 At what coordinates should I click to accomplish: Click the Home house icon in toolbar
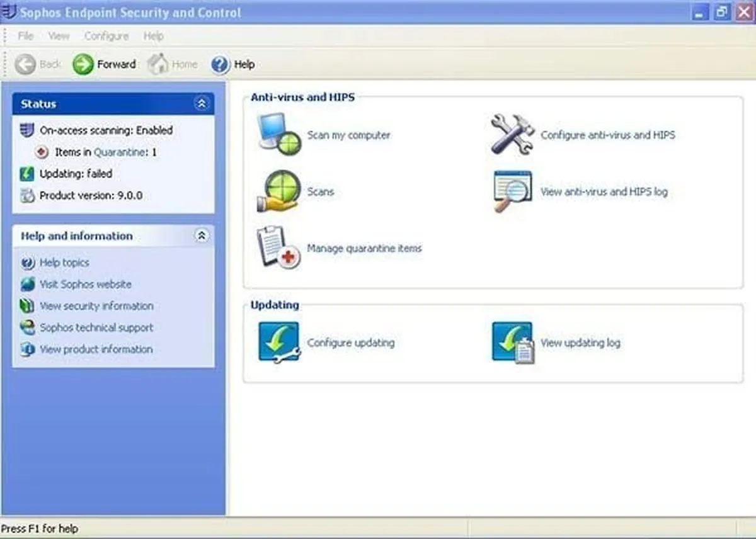coord(158,64)
